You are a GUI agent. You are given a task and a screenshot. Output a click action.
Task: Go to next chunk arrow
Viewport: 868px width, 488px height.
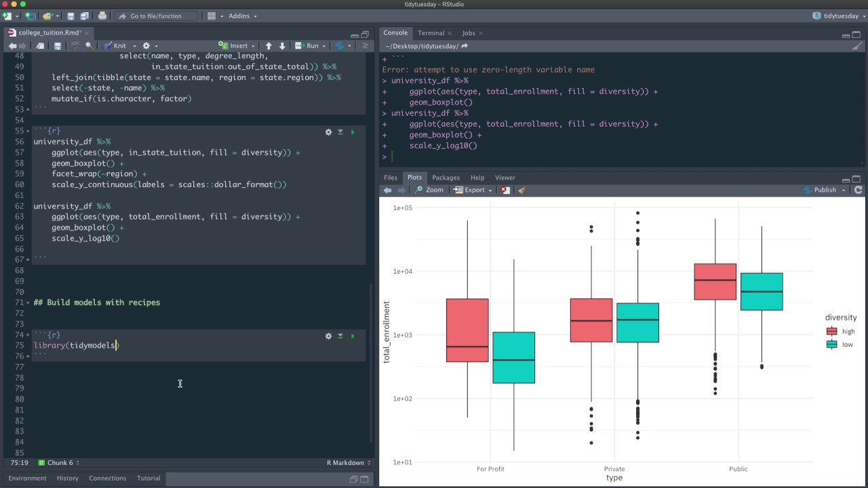point(282,46)
